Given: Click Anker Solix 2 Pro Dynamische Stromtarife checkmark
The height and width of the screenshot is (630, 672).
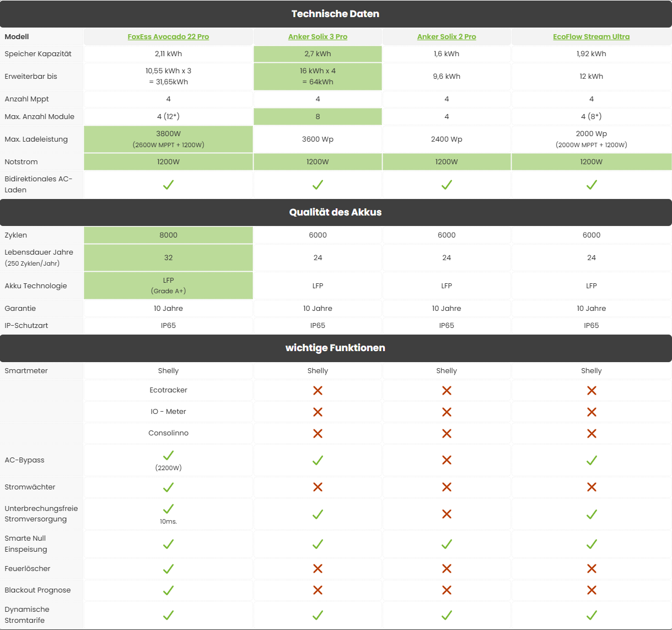Looking at the screenshot, I should (447, 615).
